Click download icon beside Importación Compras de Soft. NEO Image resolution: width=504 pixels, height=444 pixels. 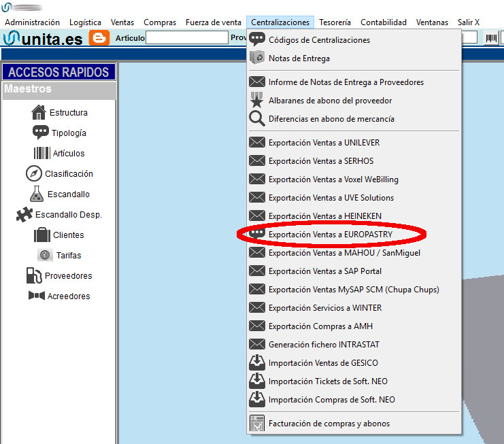pos(257,399)
